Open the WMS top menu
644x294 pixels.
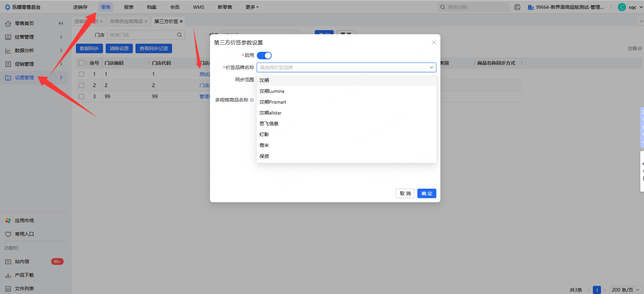[x=199, y=7]
